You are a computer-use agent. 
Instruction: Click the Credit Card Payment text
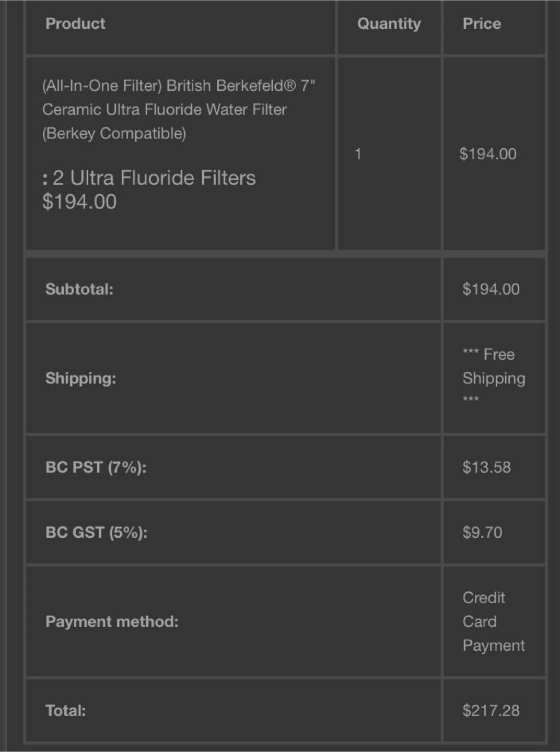(494, 621)
